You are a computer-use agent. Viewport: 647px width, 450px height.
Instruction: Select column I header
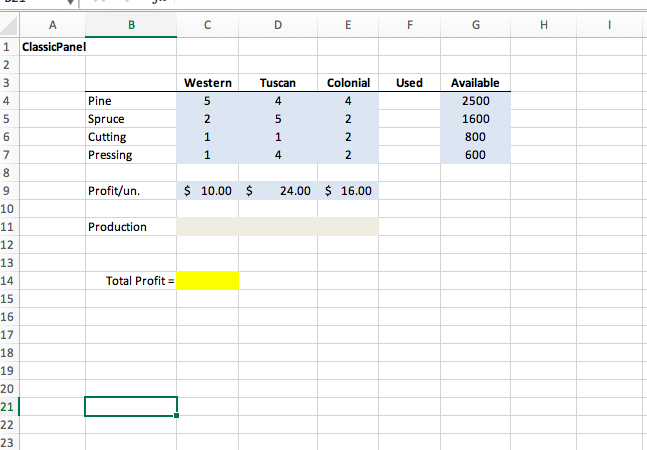[x=609, y=25]
